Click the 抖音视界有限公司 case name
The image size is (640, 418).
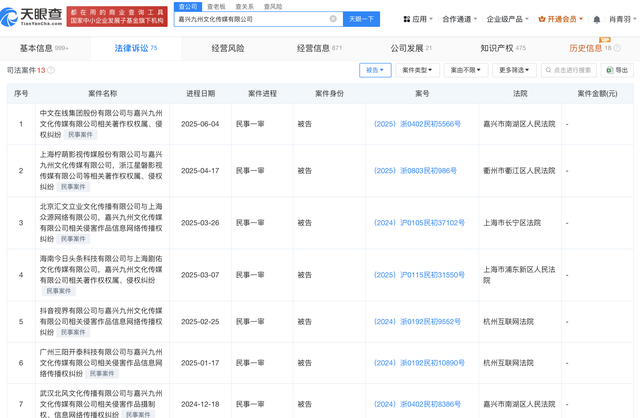pos(101,322)
